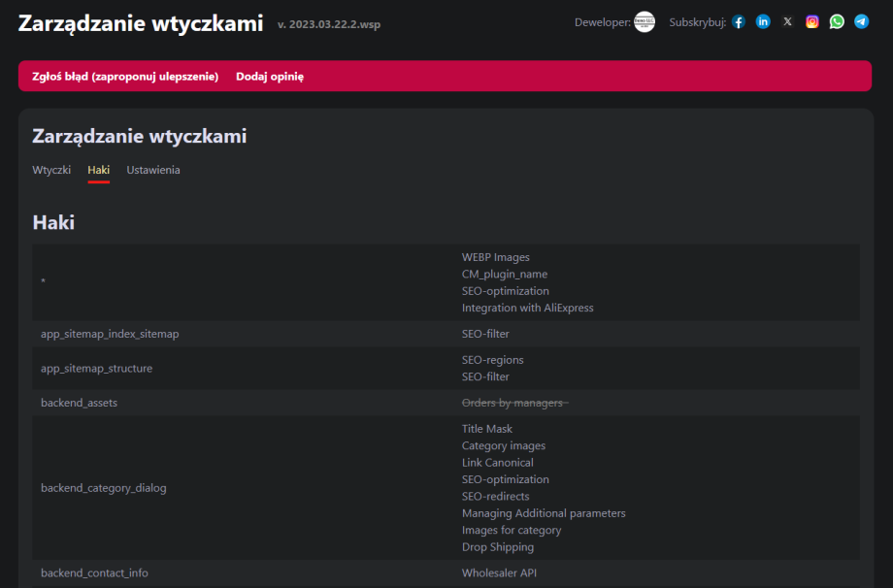Click the WhatsApp icon

(x=837, y=22)
